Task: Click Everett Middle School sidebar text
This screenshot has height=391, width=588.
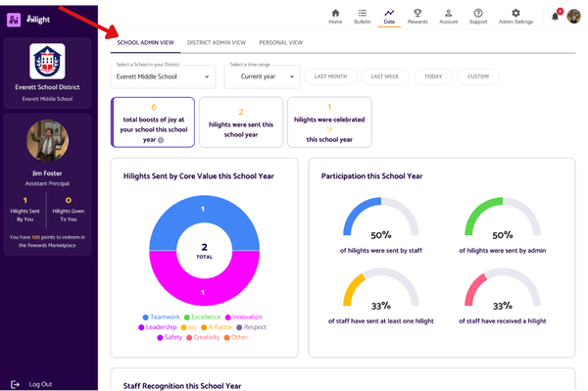Action: tap(47, 99)
